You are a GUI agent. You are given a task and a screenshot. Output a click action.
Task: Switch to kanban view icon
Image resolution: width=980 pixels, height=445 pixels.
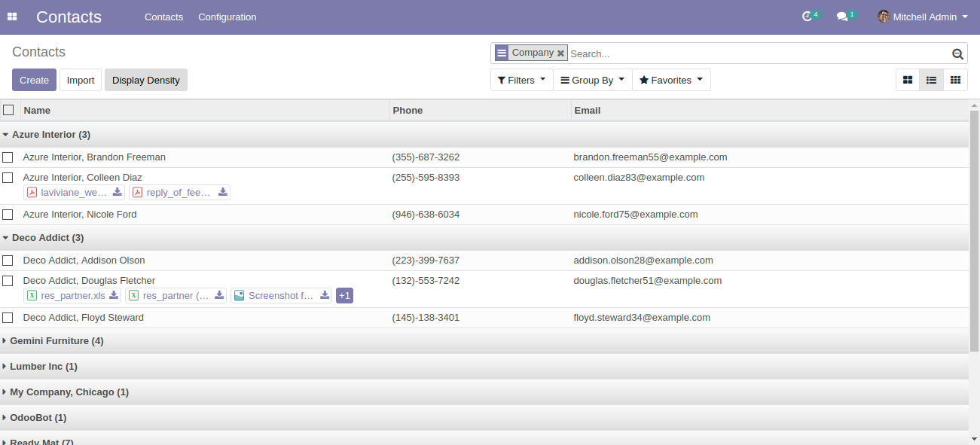[x=908, y=80]
